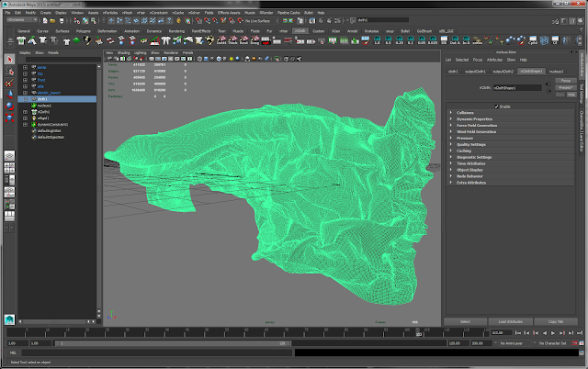The image size is (588, 369).
Task: Expand the Quality Settings section
Action: (x=511, y=145)
